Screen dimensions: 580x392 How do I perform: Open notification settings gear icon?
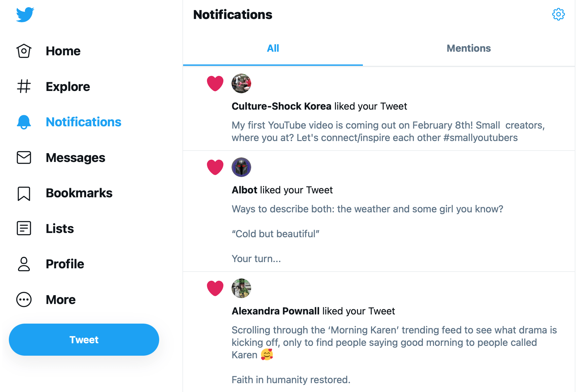point(558,14)
